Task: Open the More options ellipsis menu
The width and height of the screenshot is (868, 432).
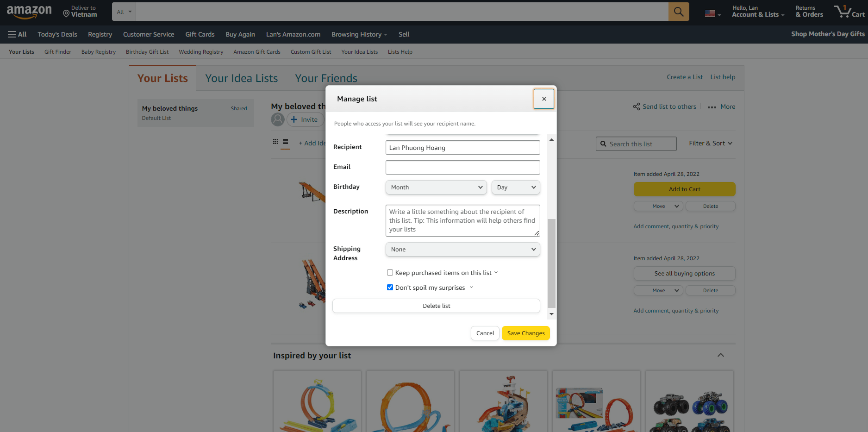Action: [x=712, y=106]
